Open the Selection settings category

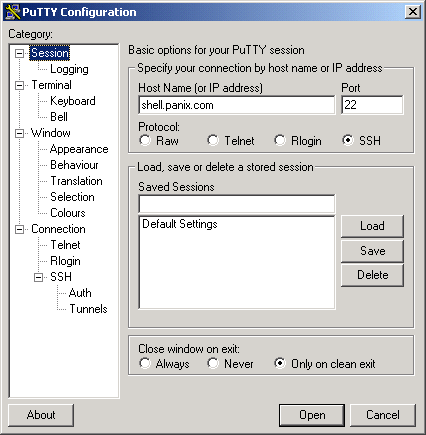(x=72, y=197)
